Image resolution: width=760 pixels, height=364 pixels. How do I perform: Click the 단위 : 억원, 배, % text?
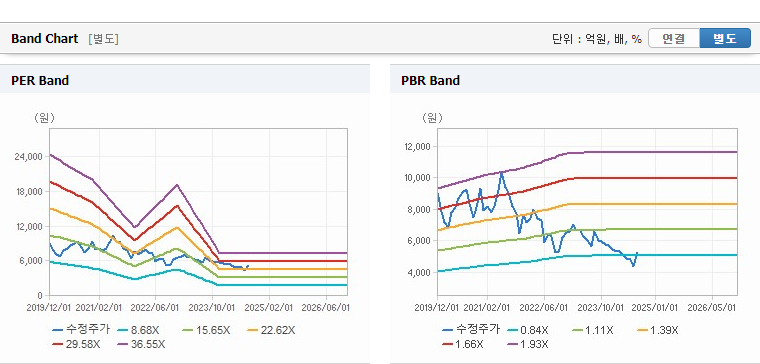pos(597,39)
